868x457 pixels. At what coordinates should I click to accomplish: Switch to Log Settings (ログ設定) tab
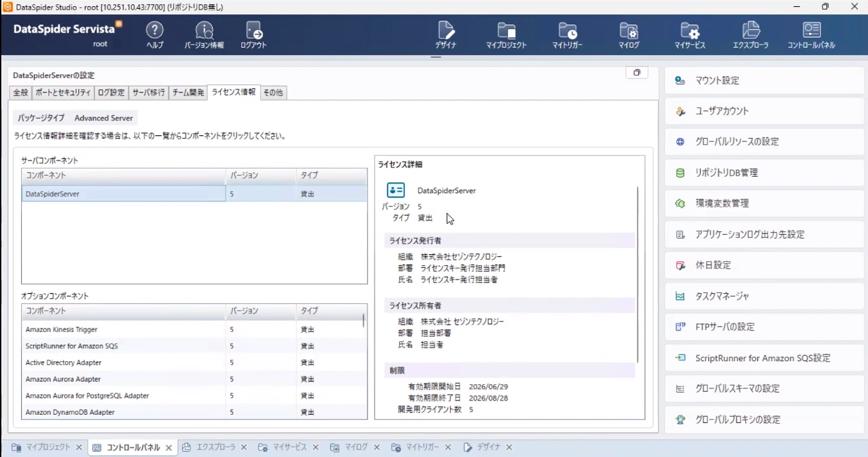[111, 92]
